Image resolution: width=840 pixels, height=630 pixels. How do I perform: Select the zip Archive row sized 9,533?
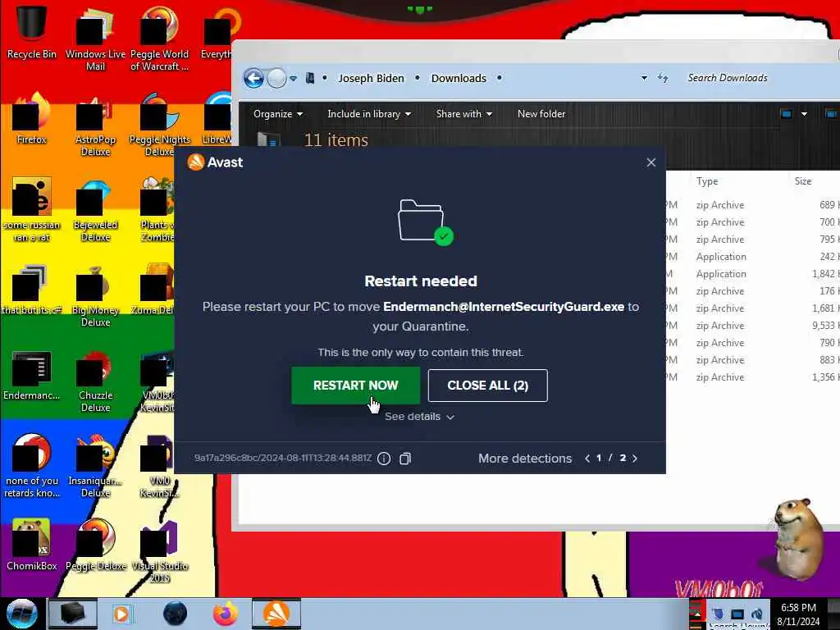pyautogui.click(x=753, y=325)
